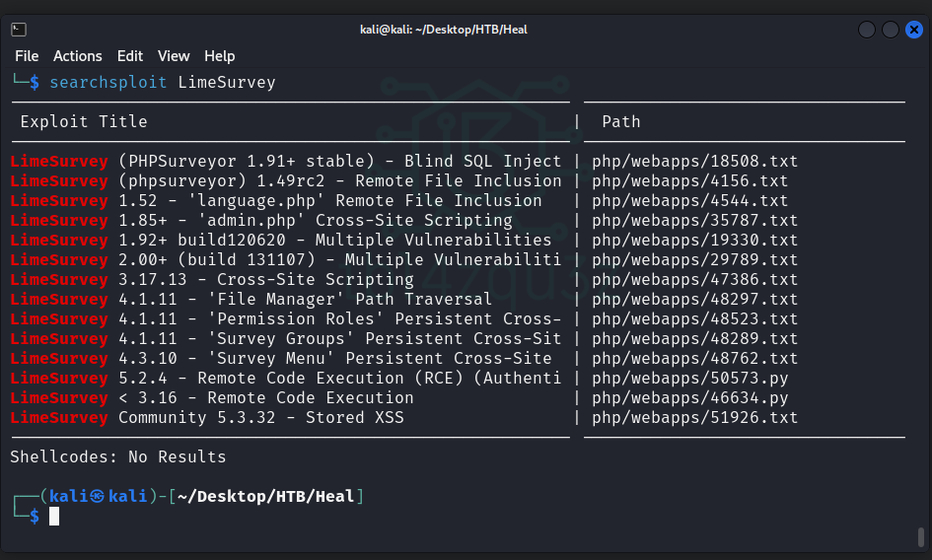Open the Help menu
932x560 pixels.
(219, 56)
